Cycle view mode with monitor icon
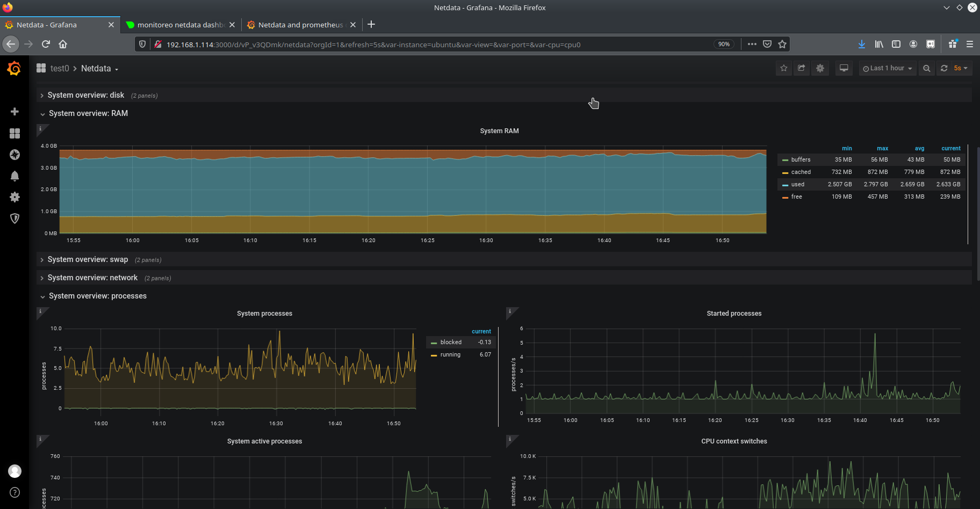Image resolution: width=980 pixels, height=509 pixels. tap(844, 68)
